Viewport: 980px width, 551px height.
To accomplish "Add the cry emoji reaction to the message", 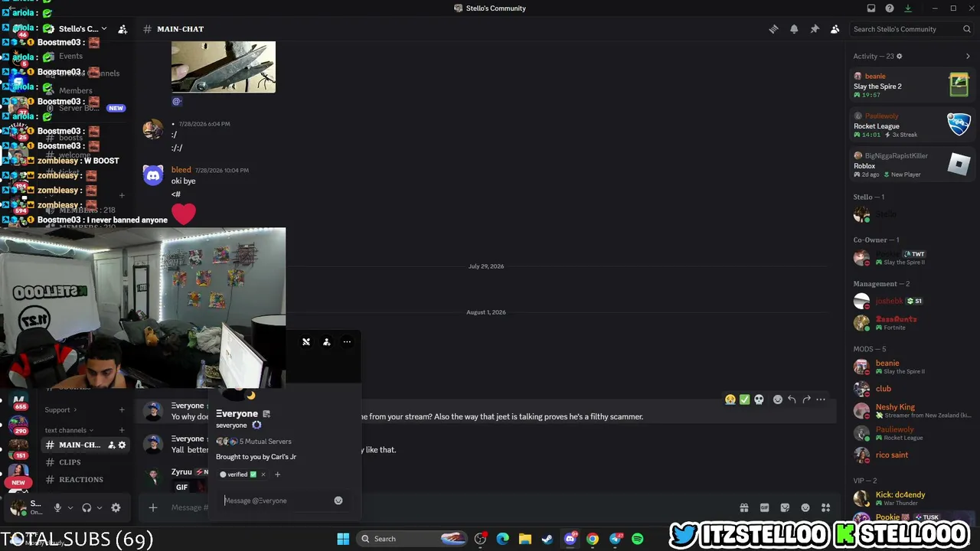I will [730, 399].
